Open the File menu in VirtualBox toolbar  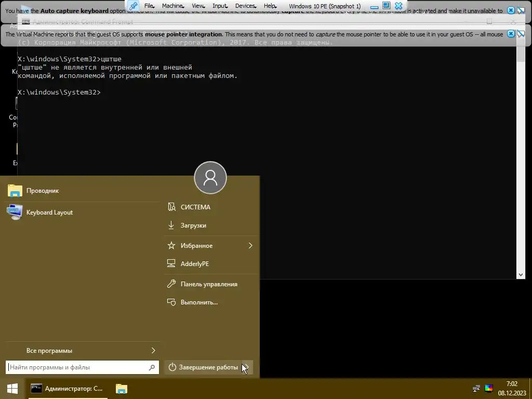coord(149,6)
